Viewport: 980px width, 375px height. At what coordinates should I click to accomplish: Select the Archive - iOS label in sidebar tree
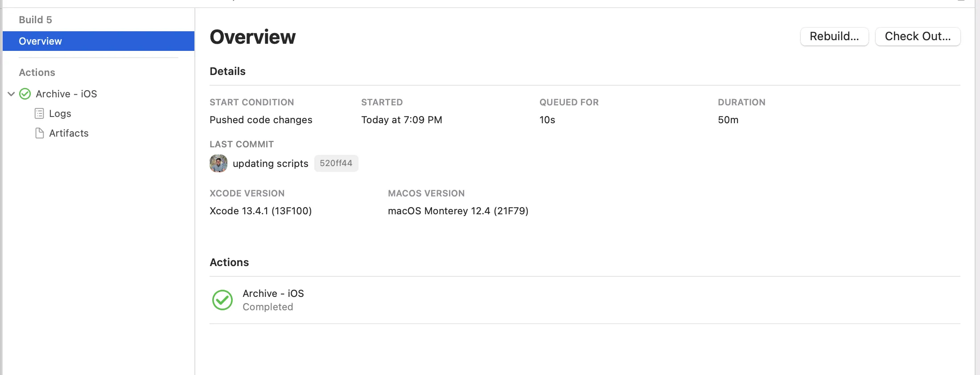point(66,94)
